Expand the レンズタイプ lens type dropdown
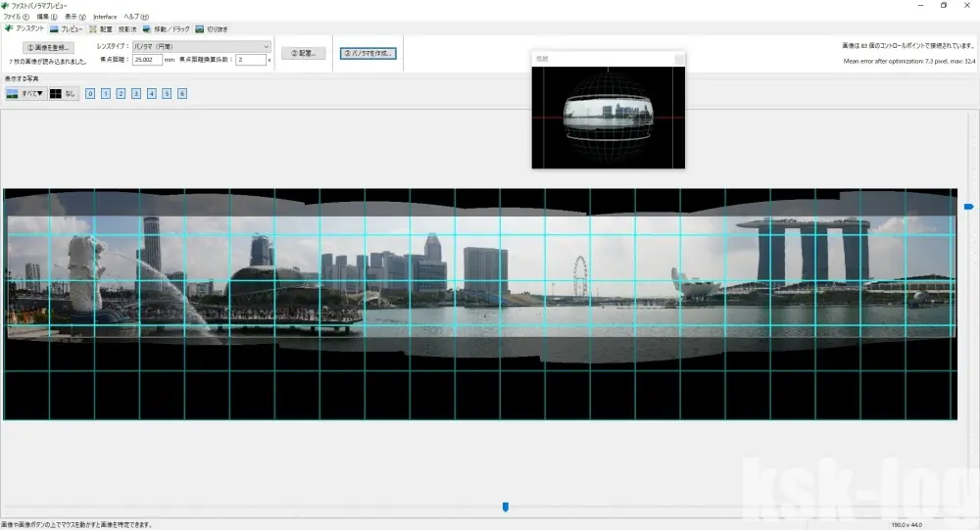The height and width of the screenshot is (530, 980). tap(201, 46)
